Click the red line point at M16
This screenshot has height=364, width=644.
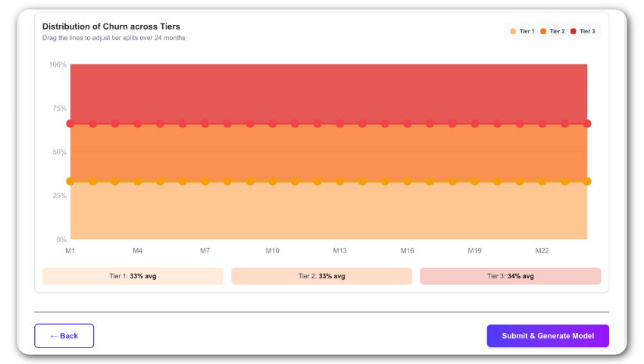pyautogui.click(x=407, y=124)
